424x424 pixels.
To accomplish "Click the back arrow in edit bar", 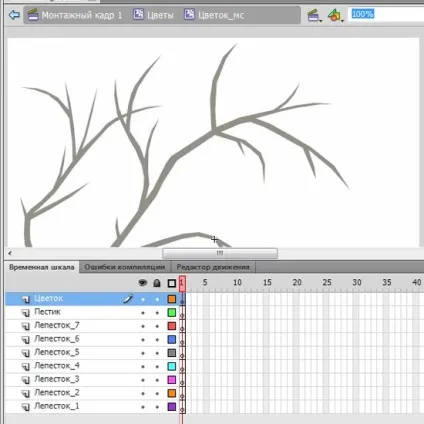I will [14, 15].
